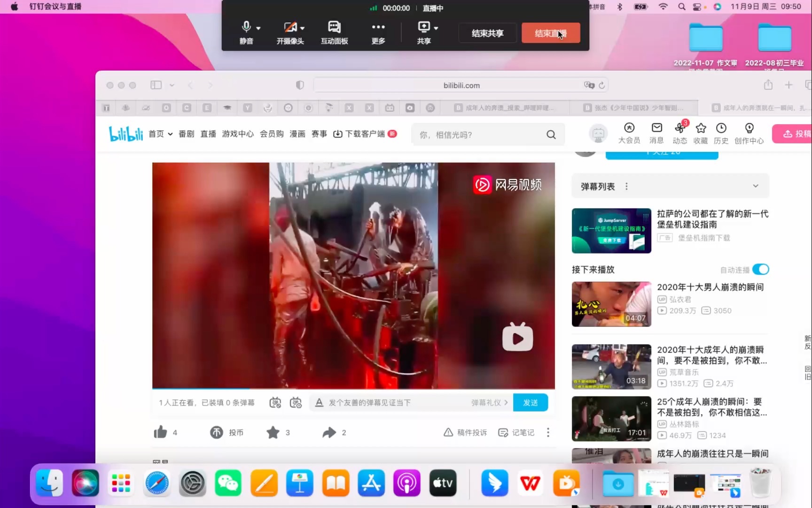Expand the 首页 dropdown menu
Screen dimensions: 812x508
pos(161,134)
